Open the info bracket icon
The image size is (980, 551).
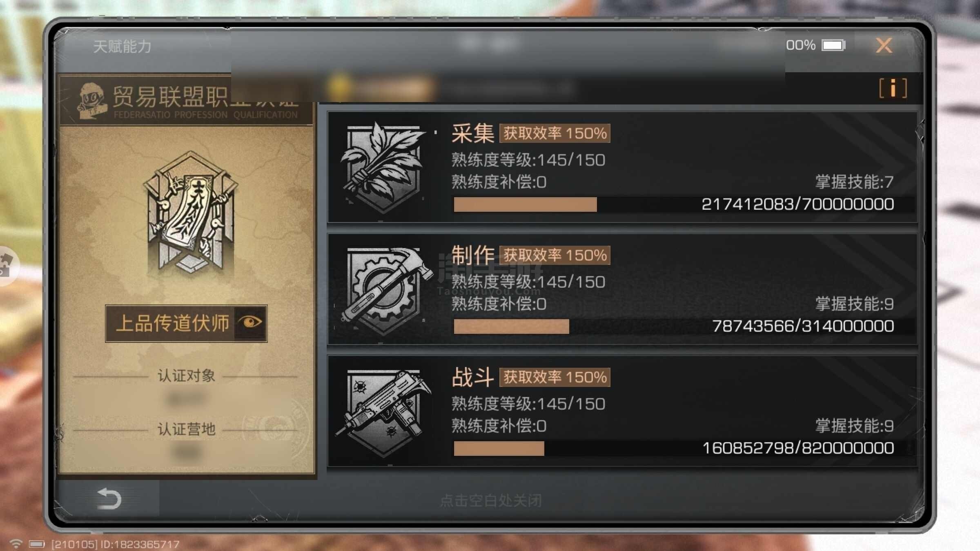tap(893, 88)
